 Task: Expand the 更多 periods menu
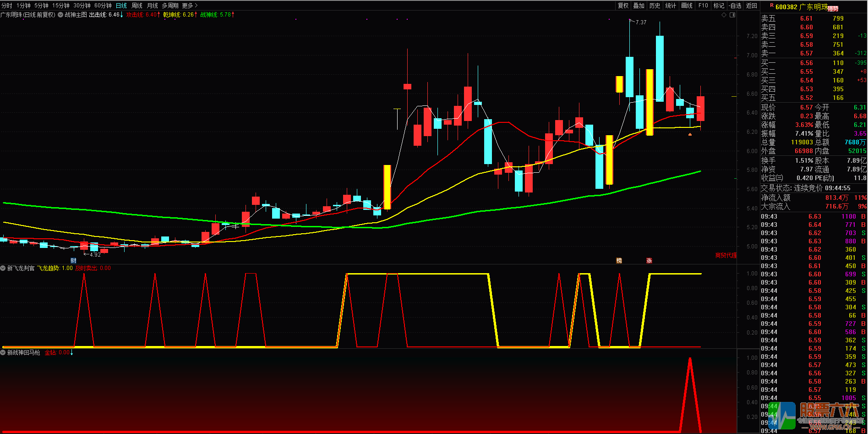pos(190,5)
